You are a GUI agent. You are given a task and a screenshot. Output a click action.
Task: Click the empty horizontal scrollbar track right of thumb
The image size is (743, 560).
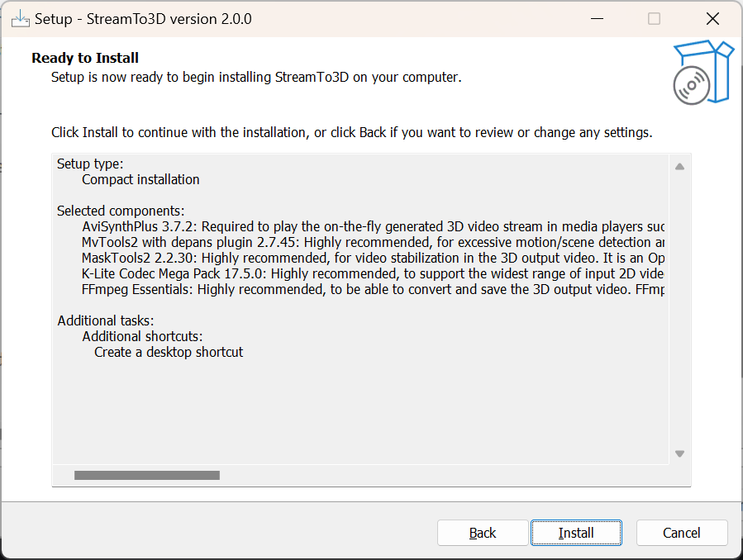[x=443, y=475]
